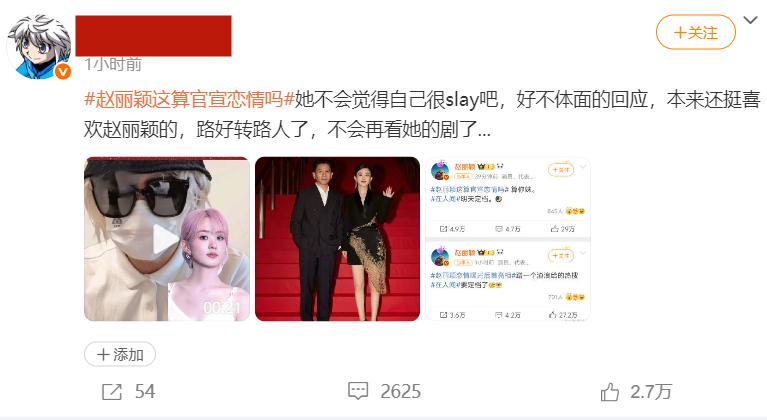The width and height of the screenshot is (767, 420).
Task: Open the redacted username above the timestamp
Action: pyautogui.click(x=153, y=36)
